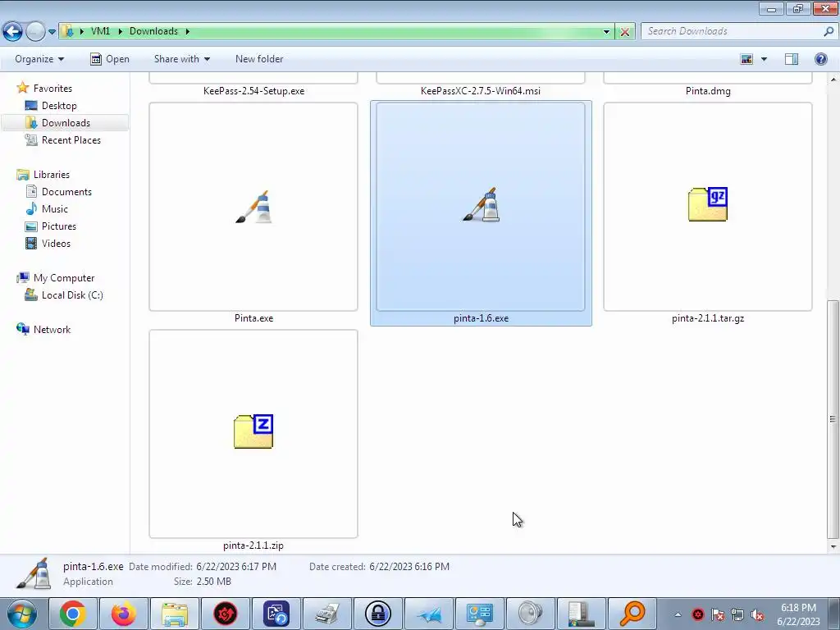Select Favorites in the navigation pane
Viewport: 840px width, 630px height.
(52, 89)
